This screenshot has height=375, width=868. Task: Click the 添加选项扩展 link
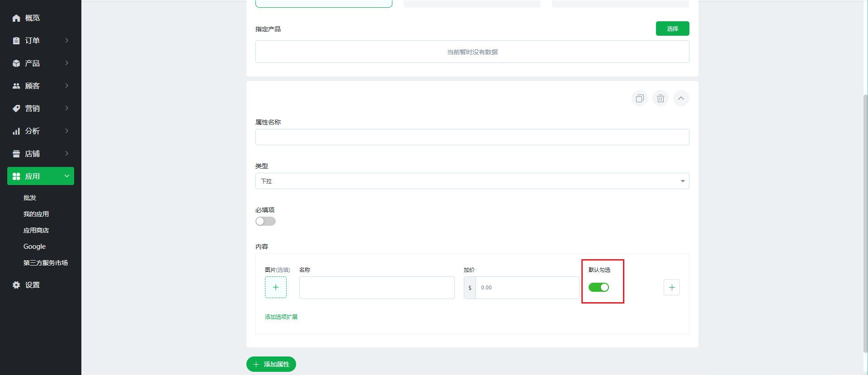[281, 317]
